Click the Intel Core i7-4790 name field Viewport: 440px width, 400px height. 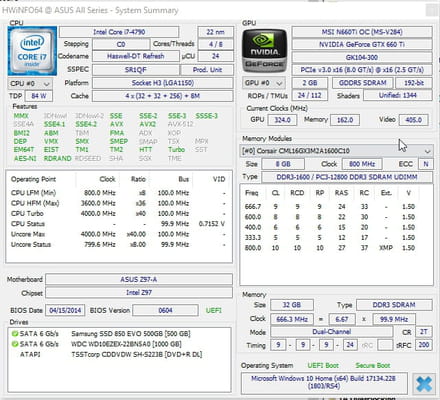[119, 32]
